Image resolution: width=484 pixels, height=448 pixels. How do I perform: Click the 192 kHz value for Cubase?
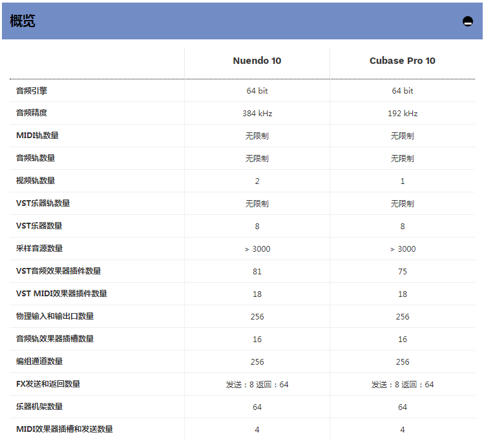tap(403, 114)
